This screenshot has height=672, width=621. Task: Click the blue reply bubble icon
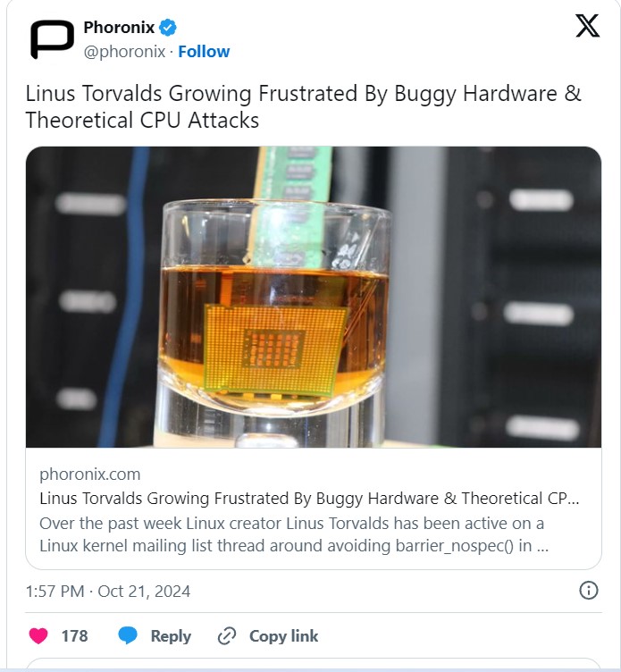click(127, 635)
